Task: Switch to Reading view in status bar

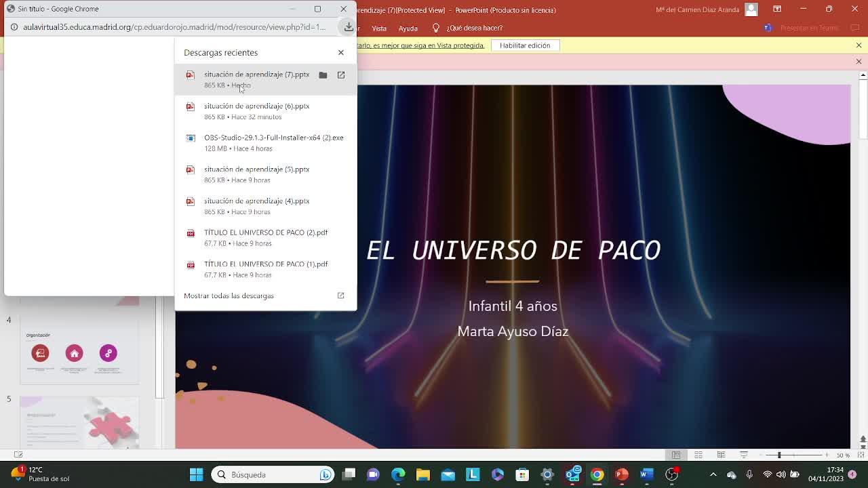Action: pos(721,455)
